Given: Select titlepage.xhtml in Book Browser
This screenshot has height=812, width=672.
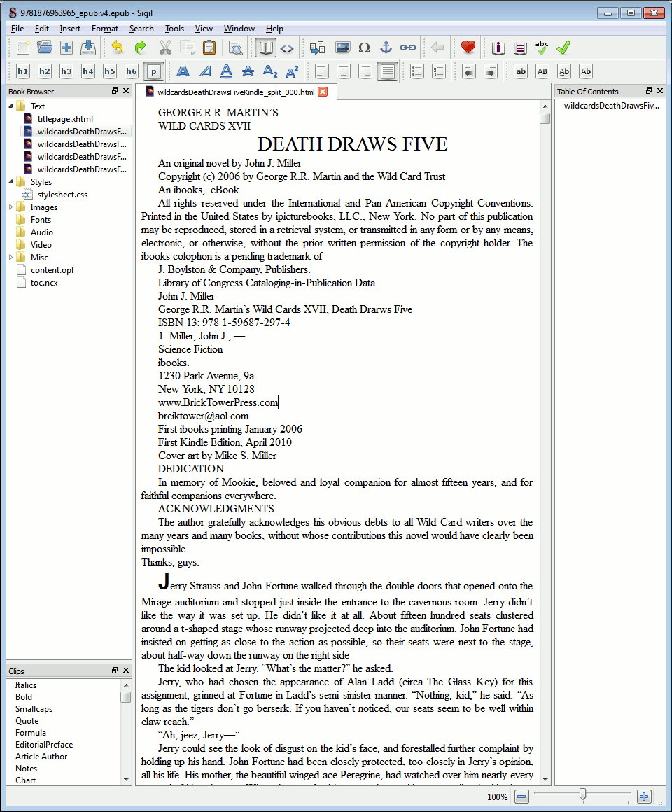Looking at the screenshot, I should click(65, 118).
